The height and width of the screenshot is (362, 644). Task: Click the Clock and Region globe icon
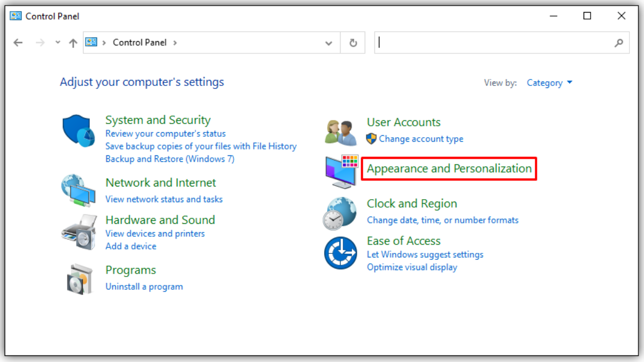click(x=340, y=213)
